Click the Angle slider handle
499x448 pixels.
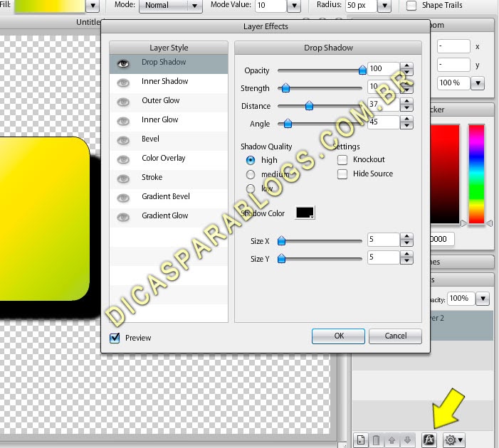click(288, 123)
